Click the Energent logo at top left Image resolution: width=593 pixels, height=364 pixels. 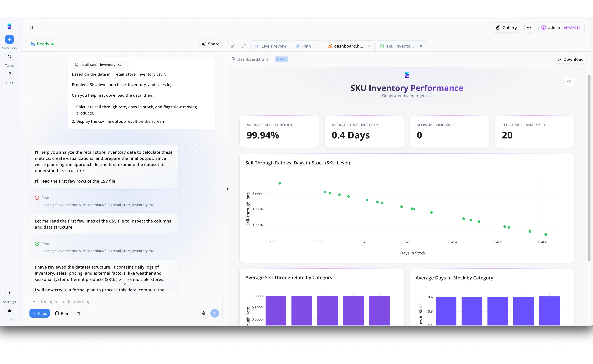pyautogui.click(x=9, y=26)
